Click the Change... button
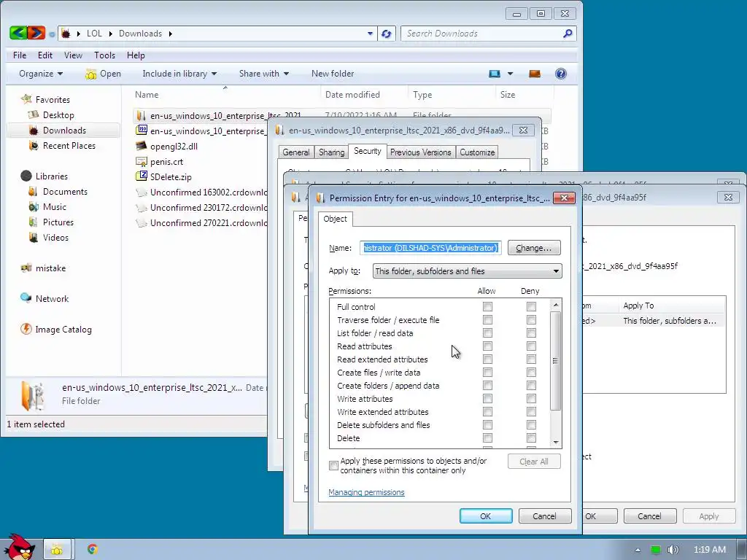The height and width of the screenshot is (560, 747). click(x=533, y=248)
